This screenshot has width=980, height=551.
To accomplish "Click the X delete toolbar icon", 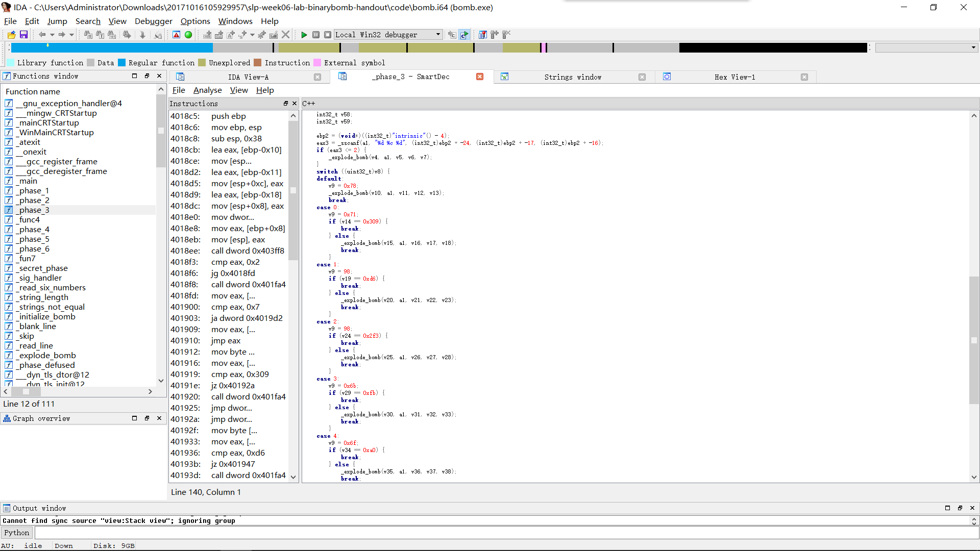I will click(286, 35).
